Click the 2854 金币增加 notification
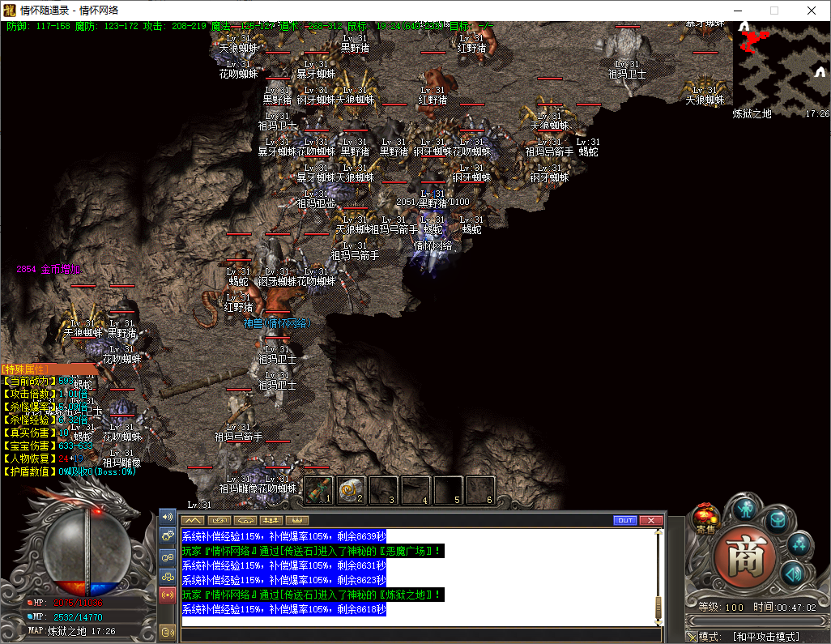 pyautogui.click(x=49, y=269)
